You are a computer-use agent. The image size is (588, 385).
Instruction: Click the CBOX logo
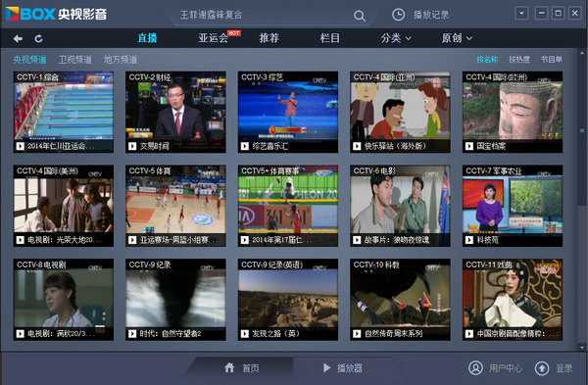tap(56, 15)
